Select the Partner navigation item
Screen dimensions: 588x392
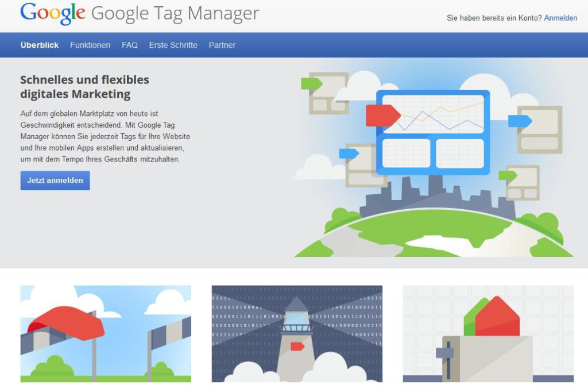pos(222,45)
